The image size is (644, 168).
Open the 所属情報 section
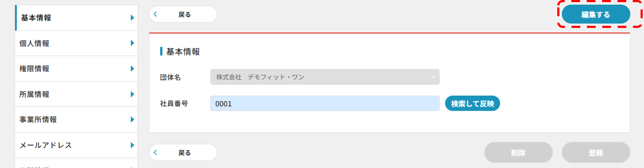point(35,94)
